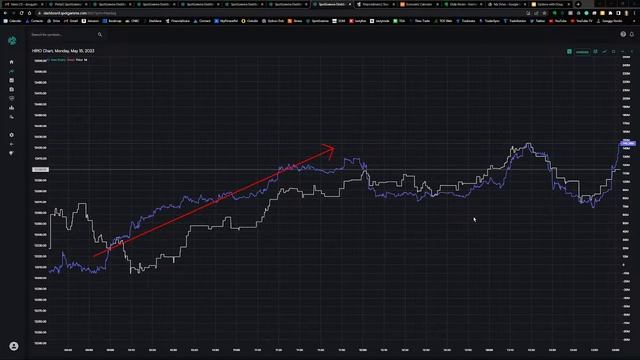Viewport: 640px width, 360px height.
Task: Switch to the My Drive - Google browser tab
Action: click(507, 4)
